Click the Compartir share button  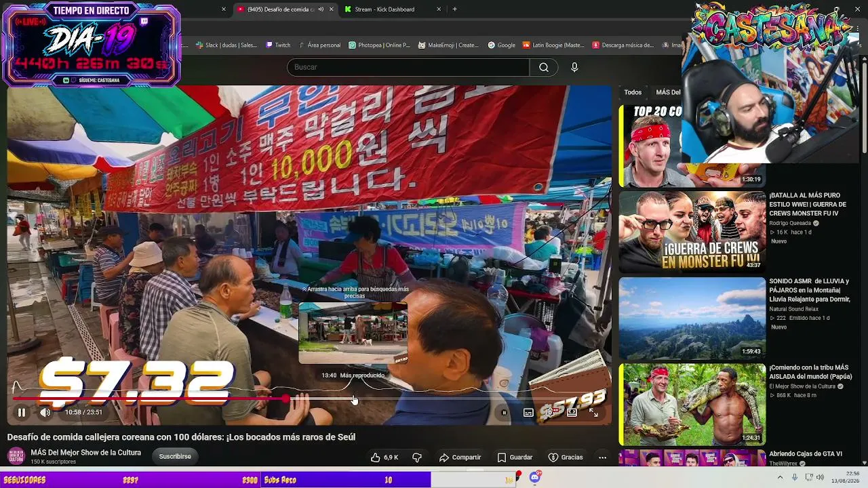460,457
